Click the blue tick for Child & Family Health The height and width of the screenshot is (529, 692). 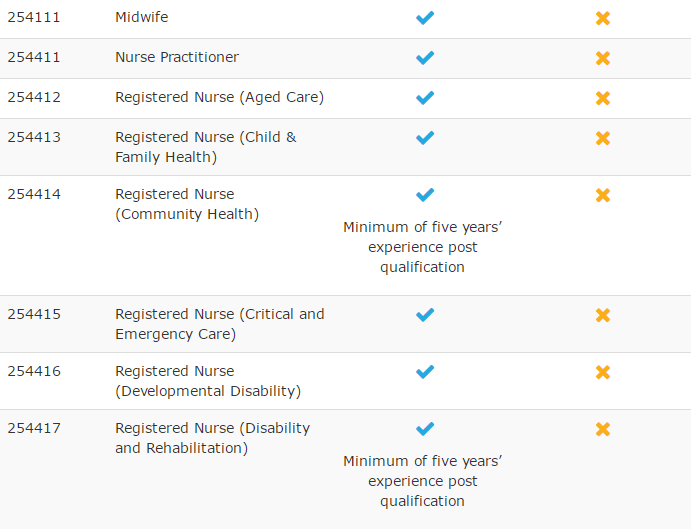point(425,138)
